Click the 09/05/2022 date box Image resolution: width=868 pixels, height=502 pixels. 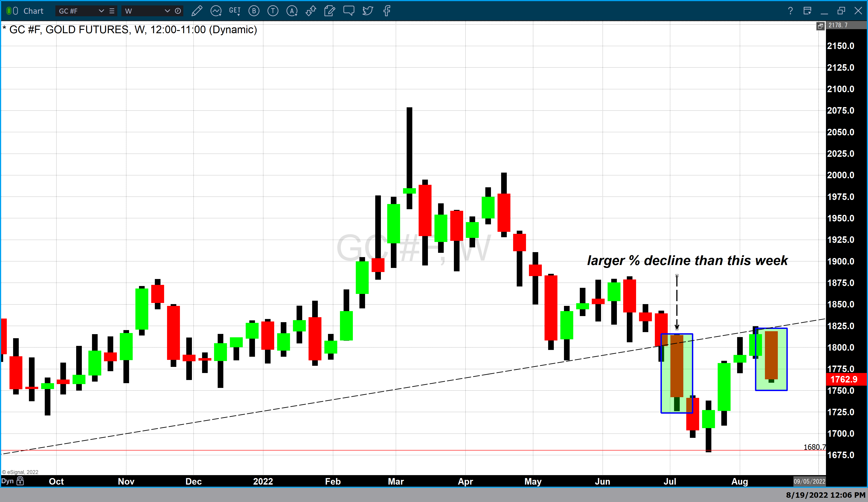coord(809,481)
